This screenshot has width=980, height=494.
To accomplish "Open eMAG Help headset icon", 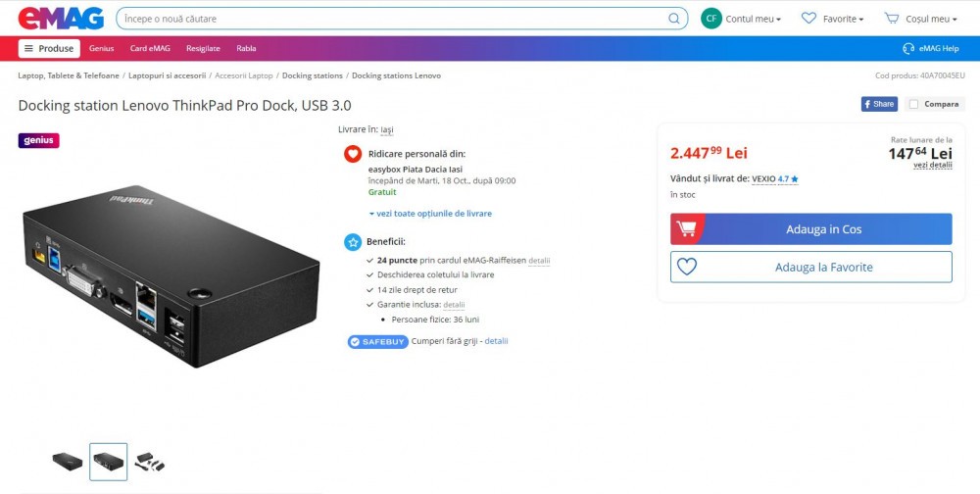I will coord(908,48).
